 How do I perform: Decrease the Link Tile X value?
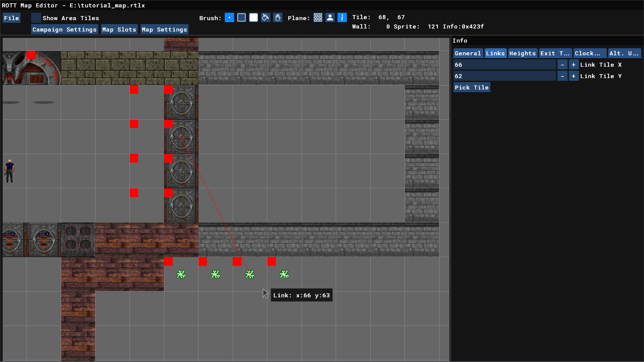[562, 65]
